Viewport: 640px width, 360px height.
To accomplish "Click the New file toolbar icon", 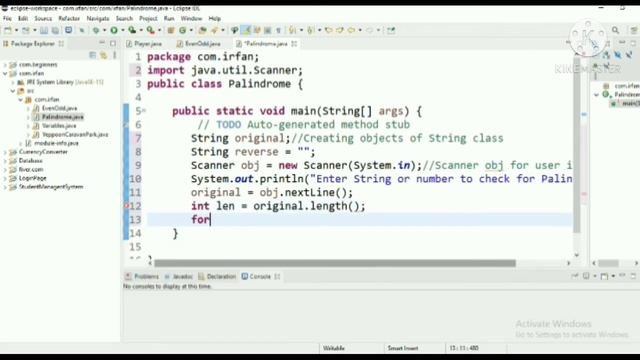I will 8,30.
